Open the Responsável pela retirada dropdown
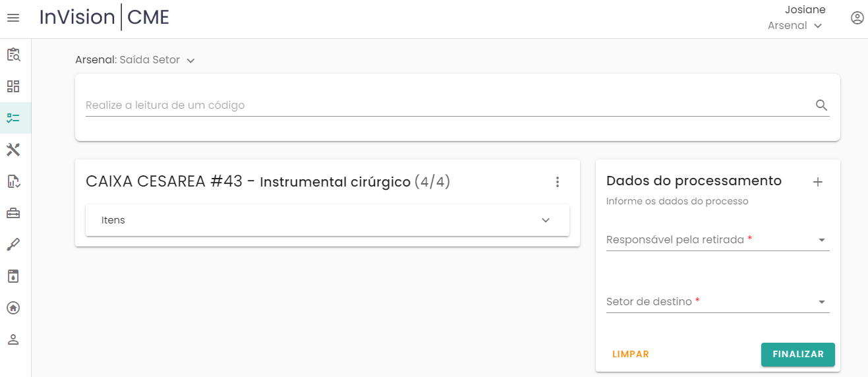The height and width of the screenshot is (377, 868). (x=717, y=240)
